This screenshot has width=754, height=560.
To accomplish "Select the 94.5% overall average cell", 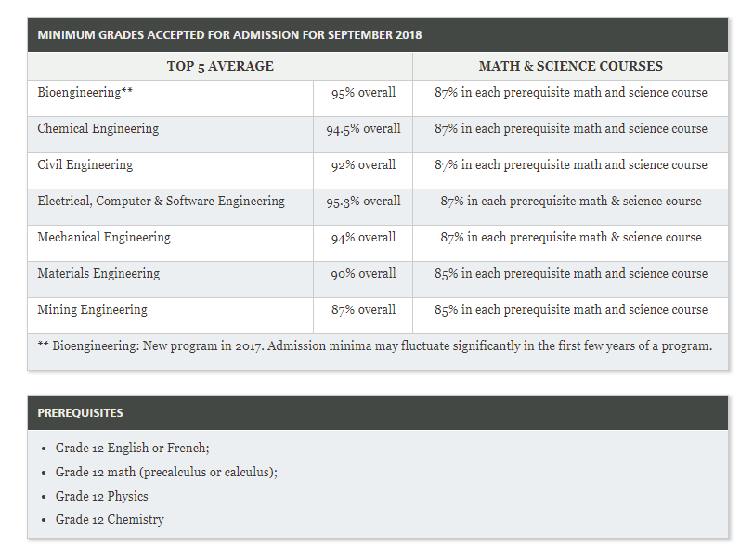I will (x=363, y=129).
